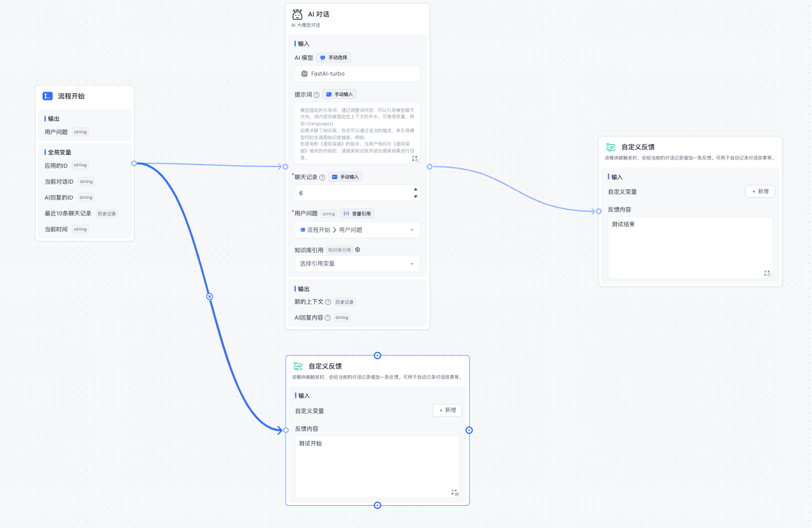Viewport: 812px width, 528px height.
Task: Click the delete icon on the thick blue edge
Action: click(210, 296)
